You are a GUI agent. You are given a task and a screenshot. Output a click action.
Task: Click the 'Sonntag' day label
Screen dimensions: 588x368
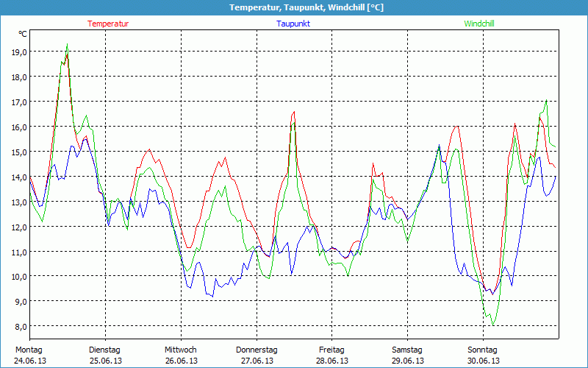point(483,350)
